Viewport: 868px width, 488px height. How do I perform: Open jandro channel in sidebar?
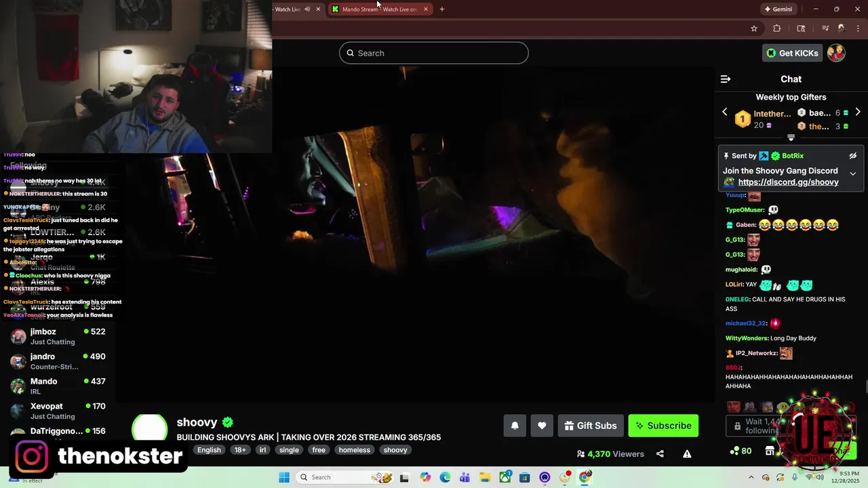point(59,361)
